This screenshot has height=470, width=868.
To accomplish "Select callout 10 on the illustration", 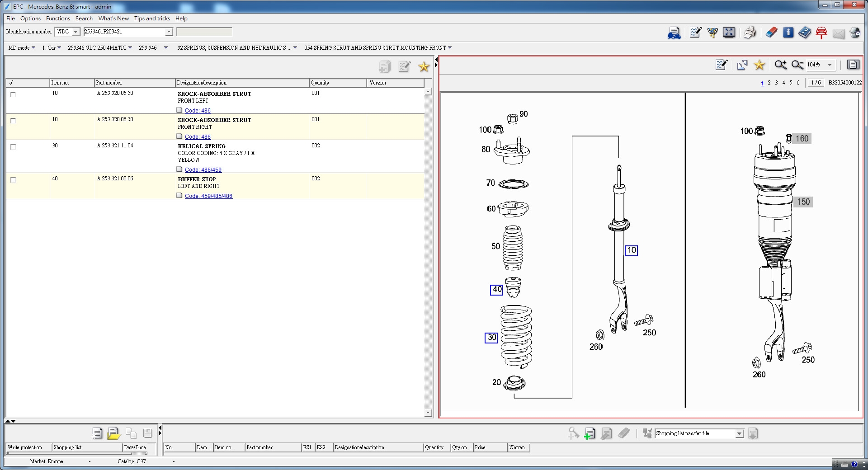I will click(x=631, y=250).
